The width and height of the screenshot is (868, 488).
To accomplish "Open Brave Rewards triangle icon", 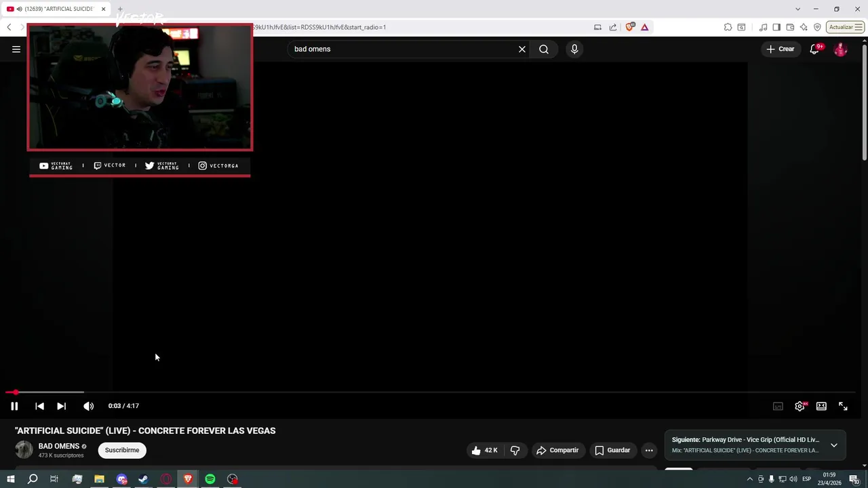I will [644, 27].
